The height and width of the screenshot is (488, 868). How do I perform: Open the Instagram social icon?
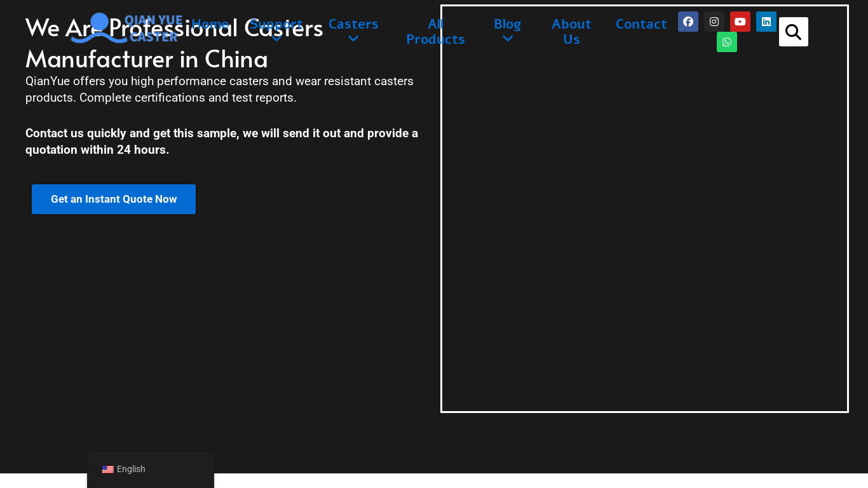[x=714, y=22]
